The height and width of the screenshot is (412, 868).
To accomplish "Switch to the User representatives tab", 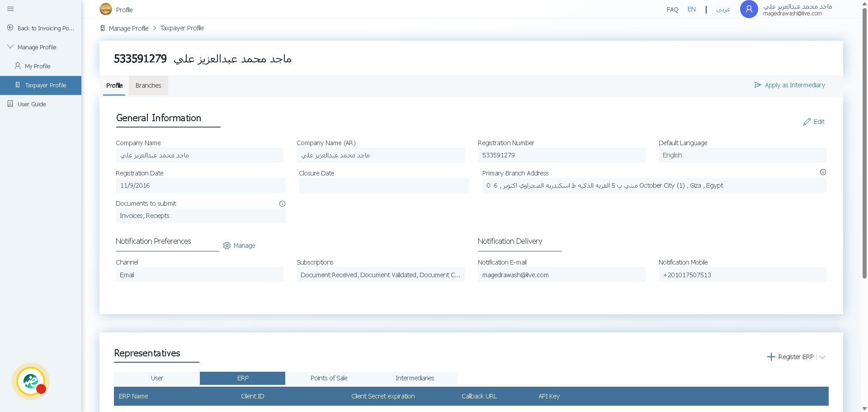I will coord(156,378).
